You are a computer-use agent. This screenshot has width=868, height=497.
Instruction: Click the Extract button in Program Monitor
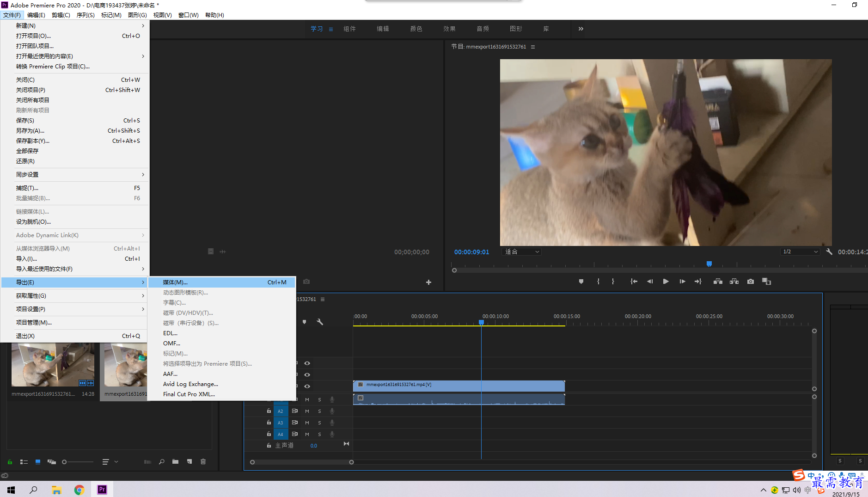[x=734, y=282]
